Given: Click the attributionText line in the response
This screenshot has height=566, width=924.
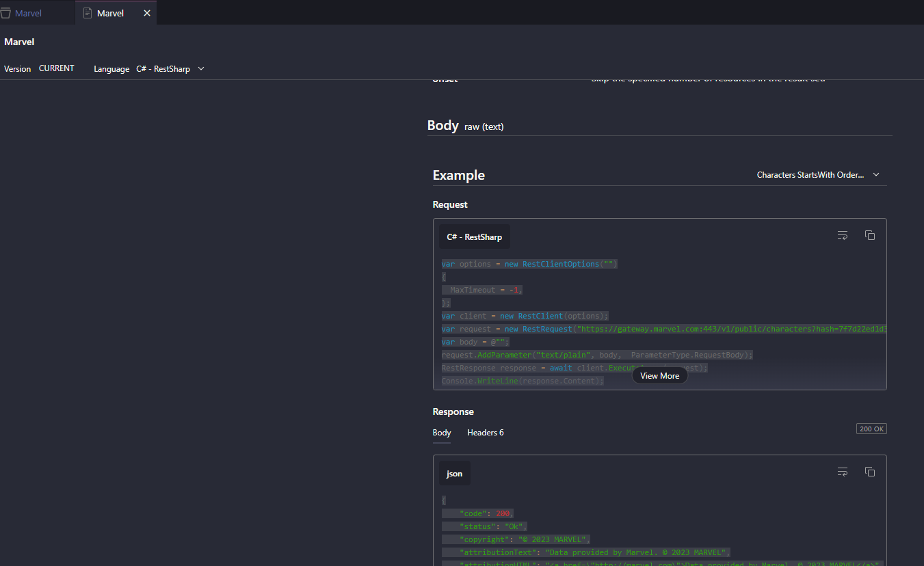Looking at the screenshot, I should tap(587, 552).
